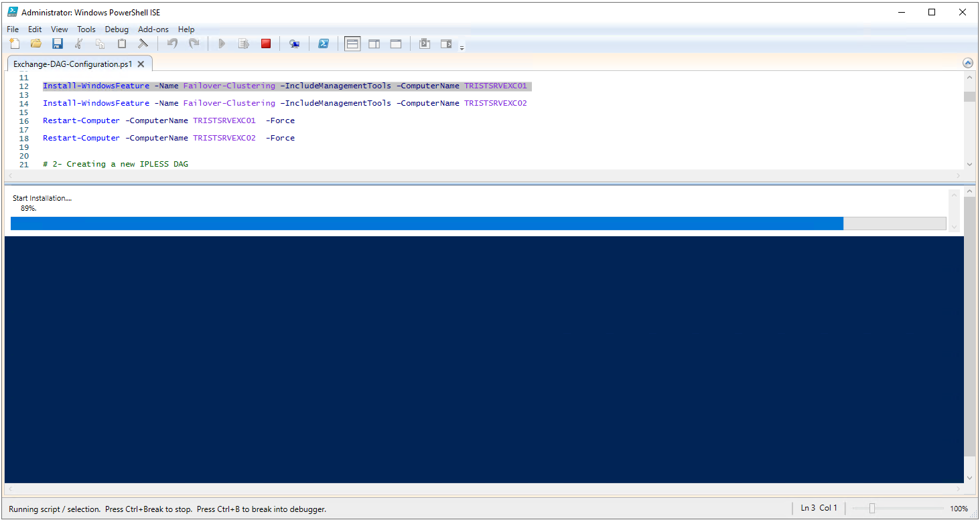Show script pane on right layout icon
980x520 pixels.
point(374,44)
